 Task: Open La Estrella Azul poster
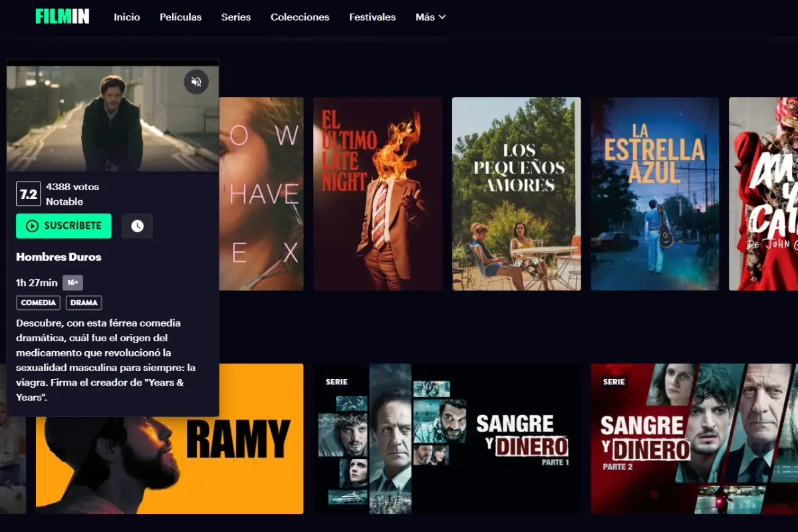click(x=655, y=194)
